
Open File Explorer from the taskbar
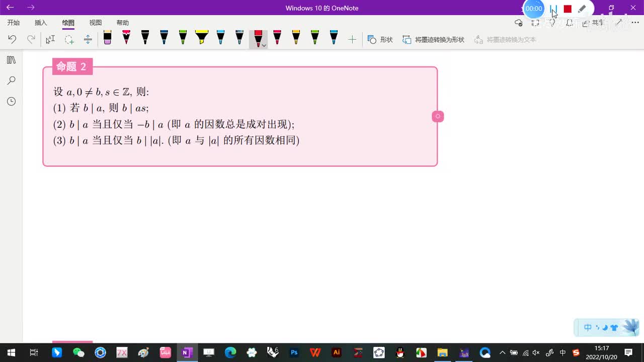pyautogui.click(x=442, y=352)
